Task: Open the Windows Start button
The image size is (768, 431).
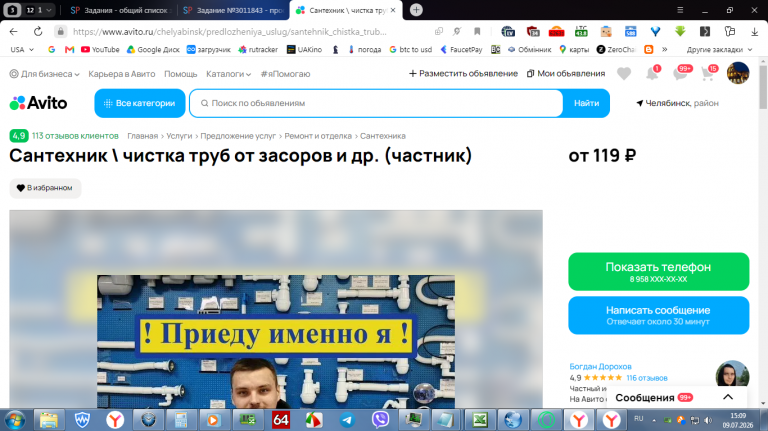Action: coord(15,420)
